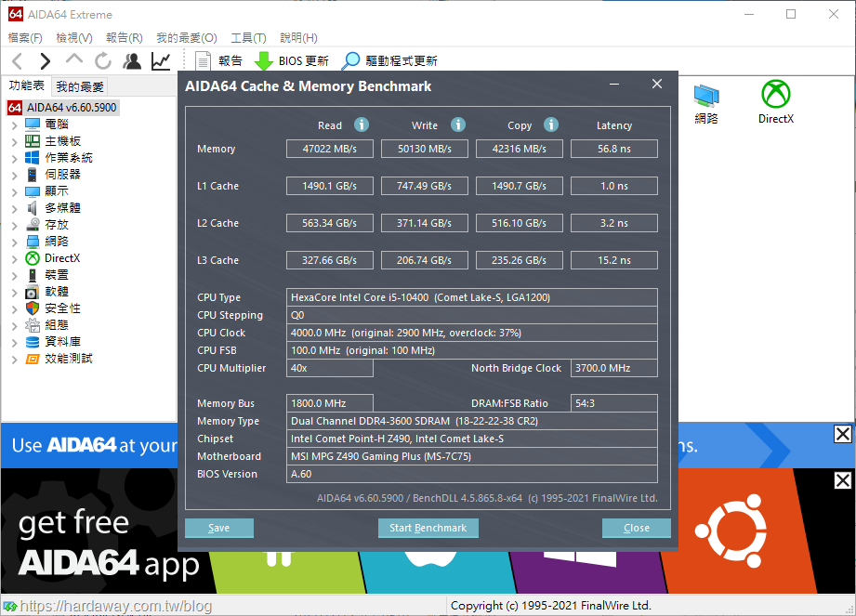Minimize the Cache & Memory Benchmark dialog
This screenshot has height=616, width=856.
pos(614,84)
